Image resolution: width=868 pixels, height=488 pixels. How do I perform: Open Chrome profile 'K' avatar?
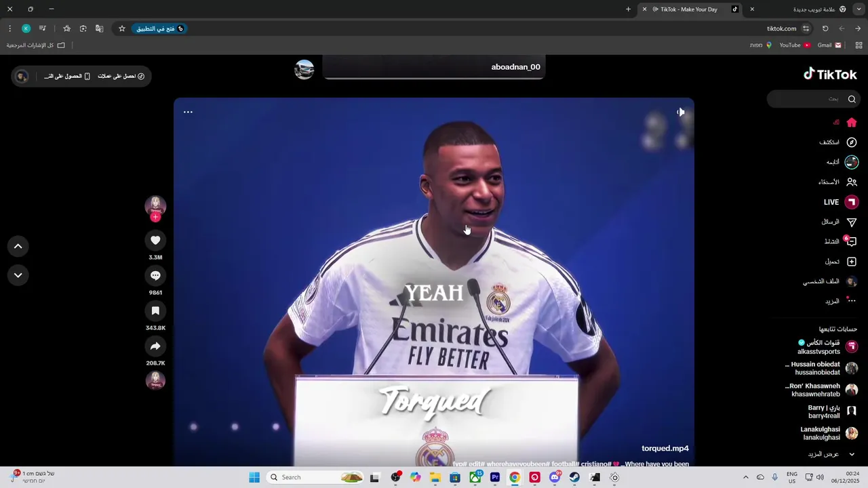26,28
